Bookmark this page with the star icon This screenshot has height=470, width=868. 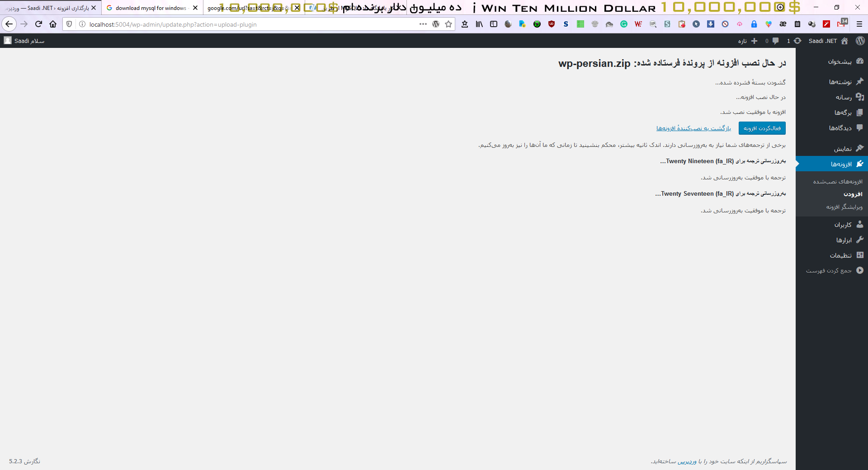pos(448,24)
